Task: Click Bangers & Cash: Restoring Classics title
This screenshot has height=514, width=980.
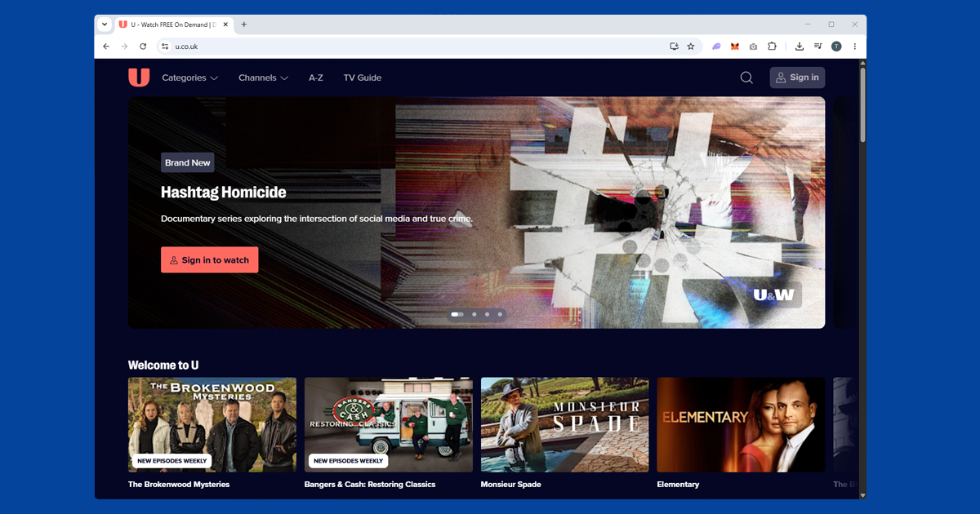Action: click(x=370, y=485)
